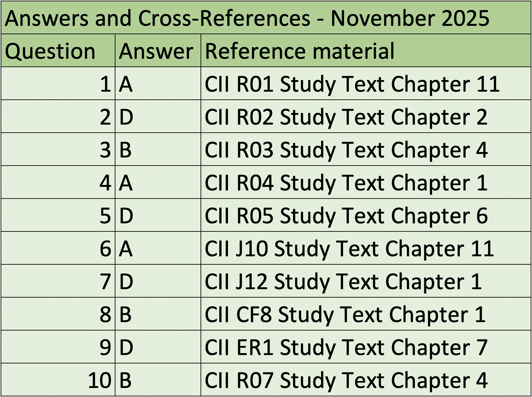This screenshot has width=532, height=397.
Task: Select the 'CII ER1 Study Text Chapter 7' cell
Action: coord(366,347)
